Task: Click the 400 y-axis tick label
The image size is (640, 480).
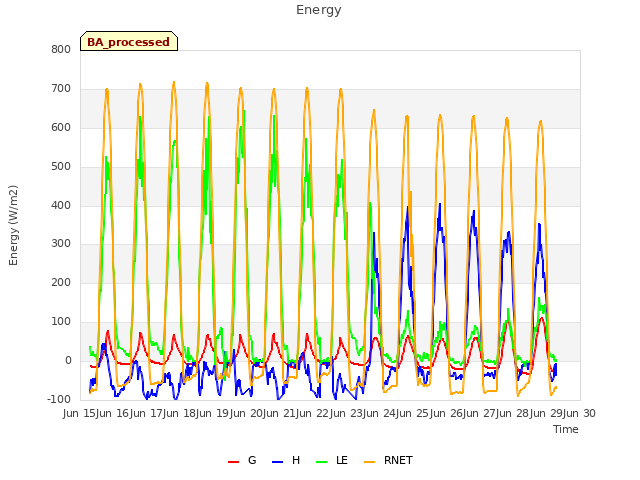Action: 61,205
